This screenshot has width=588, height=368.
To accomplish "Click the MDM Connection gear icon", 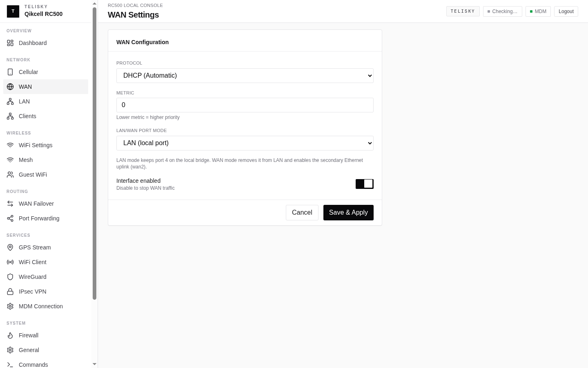I will [10, 306].
